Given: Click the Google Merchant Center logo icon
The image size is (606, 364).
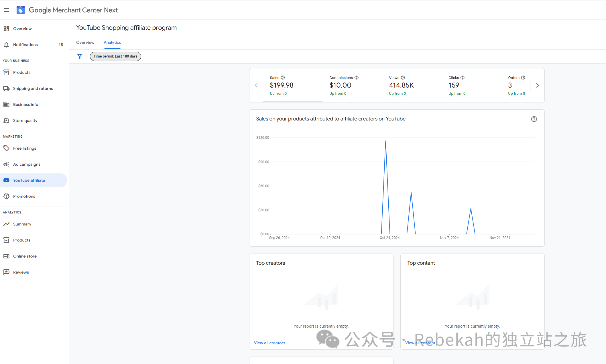Looking at the screenshot, I should (x=21, y=10).
